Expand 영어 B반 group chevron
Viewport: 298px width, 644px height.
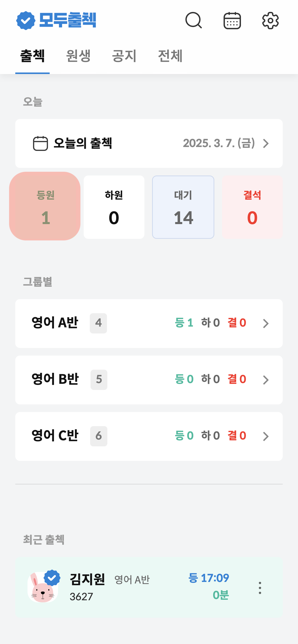(x=266, y=380)
